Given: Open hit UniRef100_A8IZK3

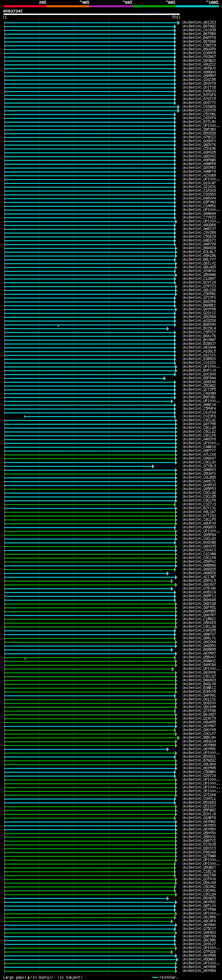Looking at the screenshot, I should [x=199, y=23].
